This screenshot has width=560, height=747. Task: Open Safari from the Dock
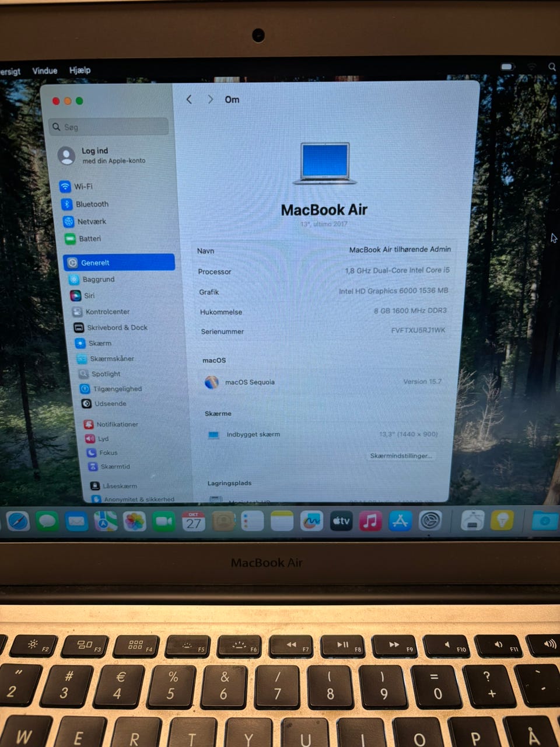click(x=18, y=521)
